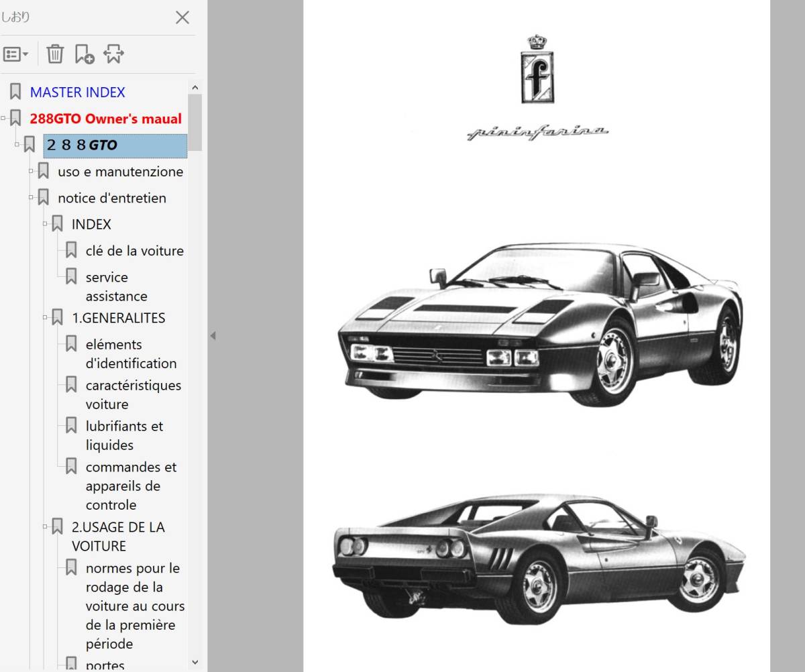This screenshot has height=672, width=805.
Task: Collapse the bookmarks pane with divider arrow
Action: tap(213, 335)
